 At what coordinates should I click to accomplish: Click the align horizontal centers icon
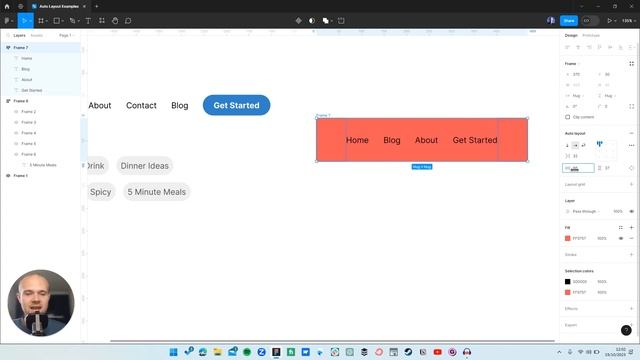(x=578, y=47)
